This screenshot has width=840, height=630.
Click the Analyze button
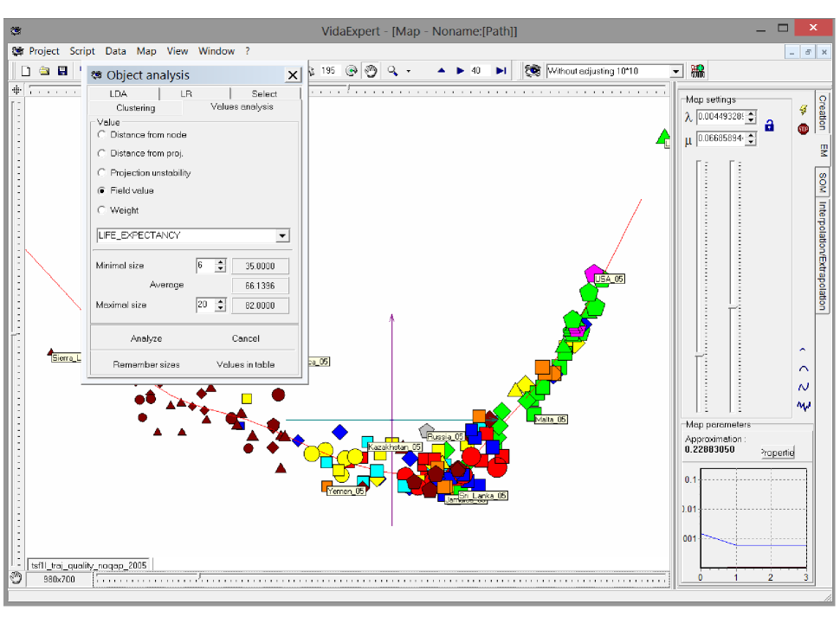coord(146,339)
